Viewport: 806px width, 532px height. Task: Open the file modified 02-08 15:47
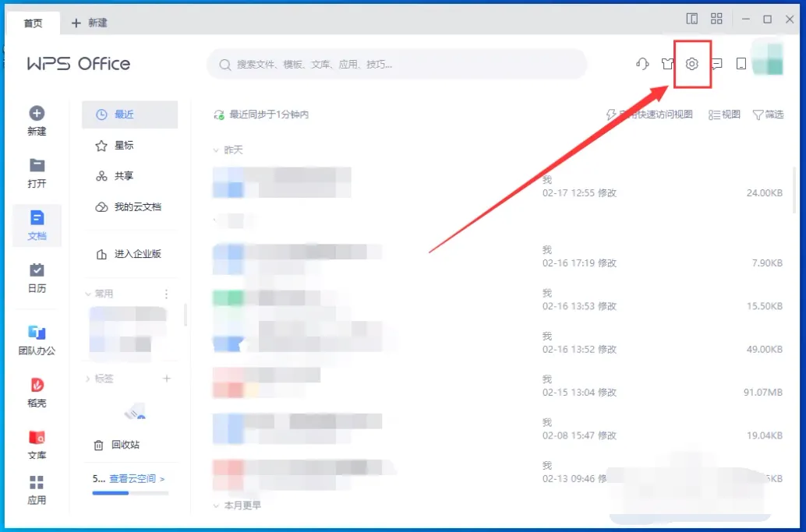point(497,429)
